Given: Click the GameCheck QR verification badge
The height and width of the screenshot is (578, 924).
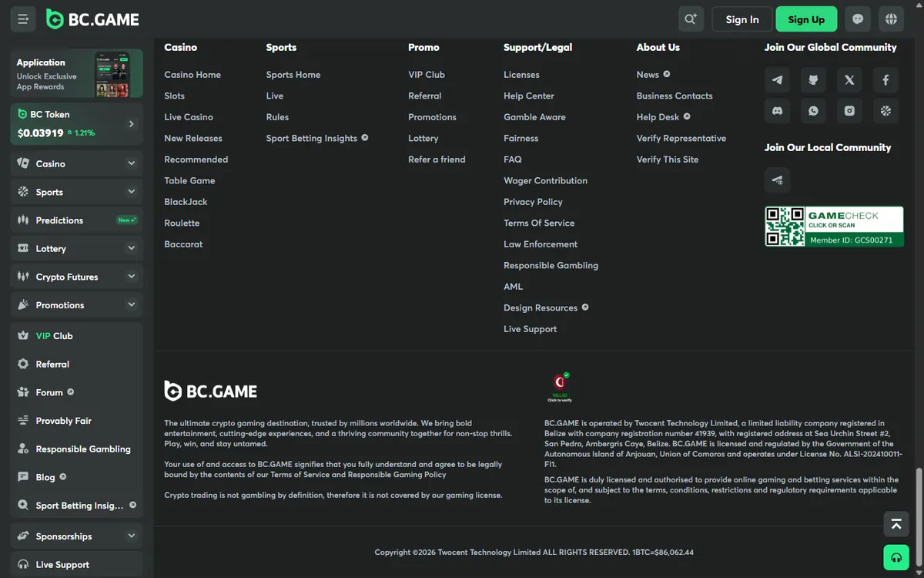Looking at the screenshot, I should coord(834,227).
